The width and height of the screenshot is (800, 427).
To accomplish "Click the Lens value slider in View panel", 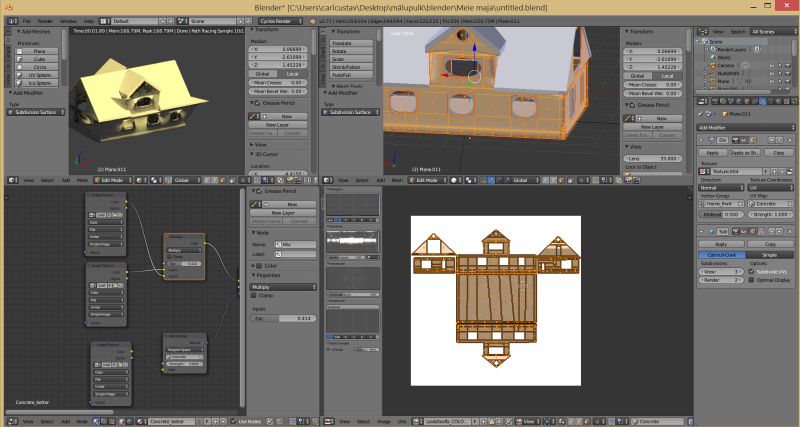I will (653, 159).
